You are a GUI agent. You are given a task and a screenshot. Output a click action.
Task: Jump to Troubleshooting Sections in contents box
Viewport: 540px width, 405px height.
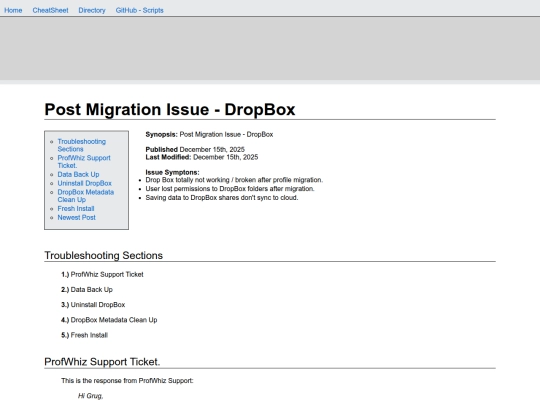pos(82,145)
